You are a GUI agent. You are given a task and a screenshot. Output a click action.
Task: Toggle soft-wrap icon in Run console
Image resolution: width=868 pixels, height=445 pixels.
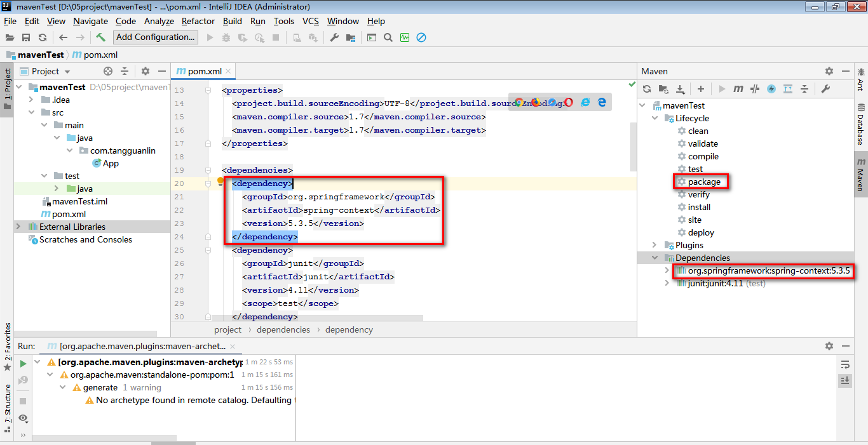[845, 364]
